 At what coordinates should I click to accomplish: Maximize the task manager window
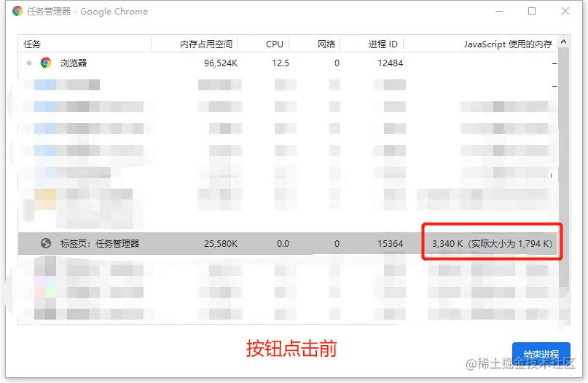[x=532, y=11]
